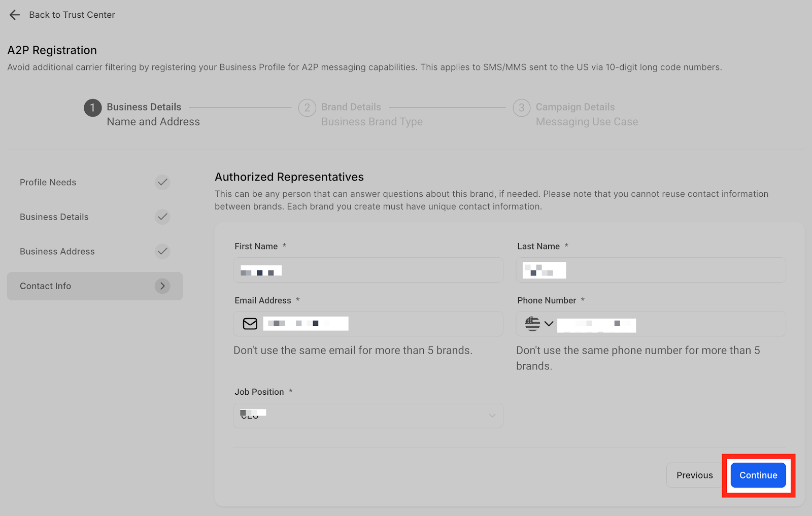812x516 pixels.
Task: Click the Previous button
Action: [694, 475]
